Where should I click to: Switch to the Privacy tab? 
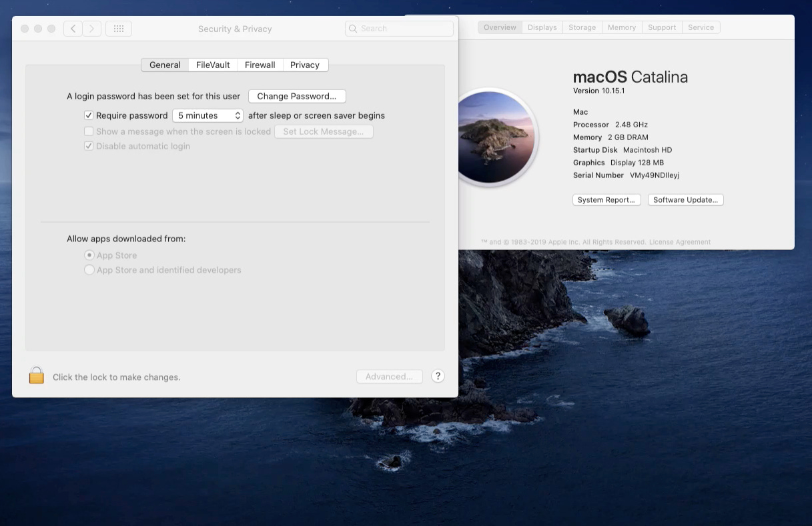[305, 65]
